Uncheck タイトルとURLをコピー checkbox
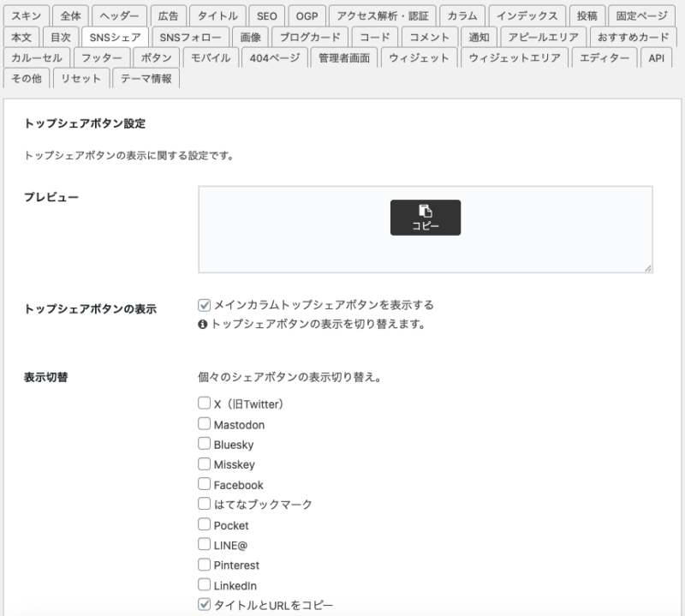685x616 pixels. coord(204,604)
